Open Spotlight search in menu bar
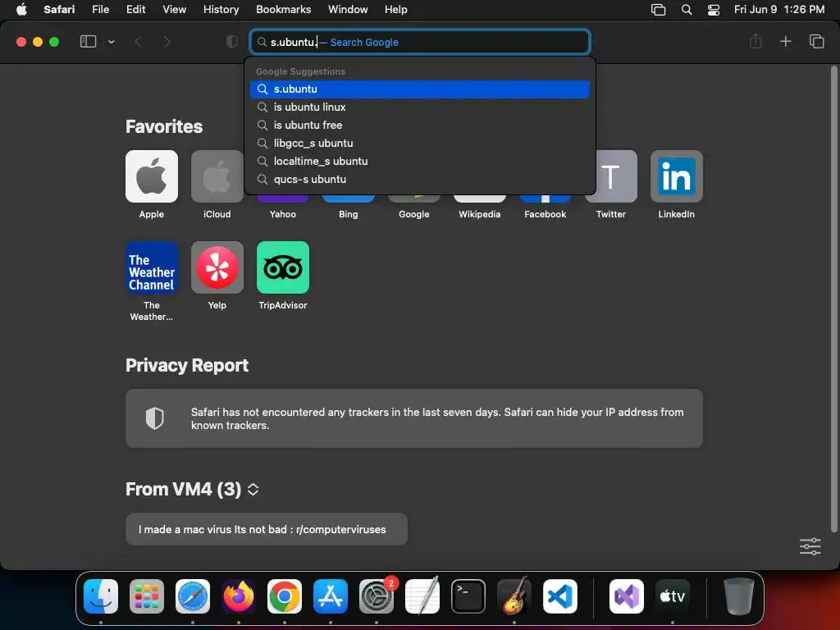The height and width of the screenshot is (630, 840). click(x=687, y=9)
